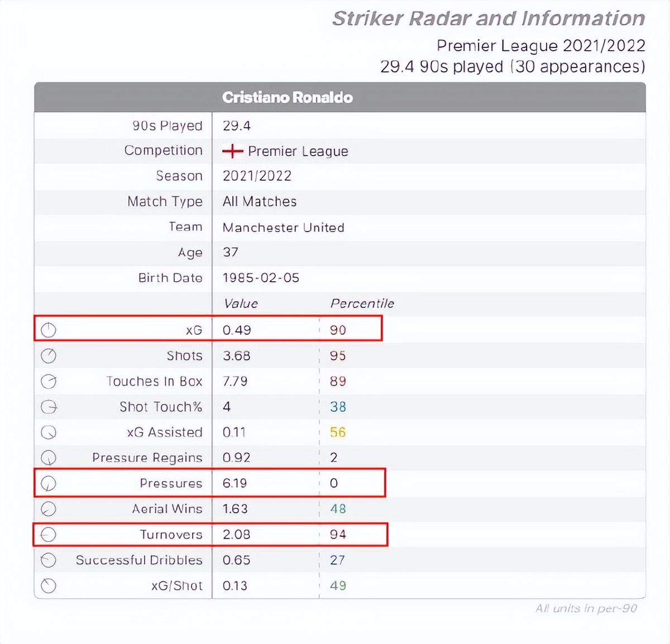Click the Turnovers radar icon
This screenshot has width=670, height=644.
[49, 535]
